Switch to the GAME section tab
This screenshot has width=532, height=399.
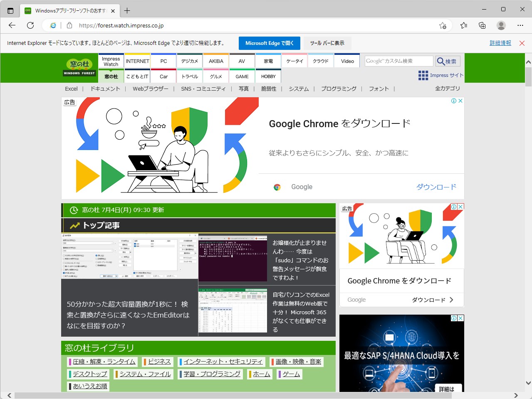(242, 76)
